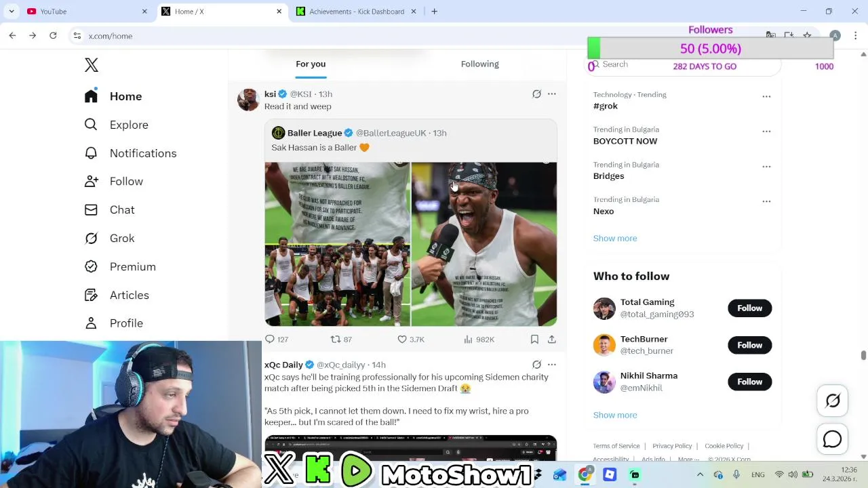
Task: Switch to the Following tab
Action: point(479,64)
